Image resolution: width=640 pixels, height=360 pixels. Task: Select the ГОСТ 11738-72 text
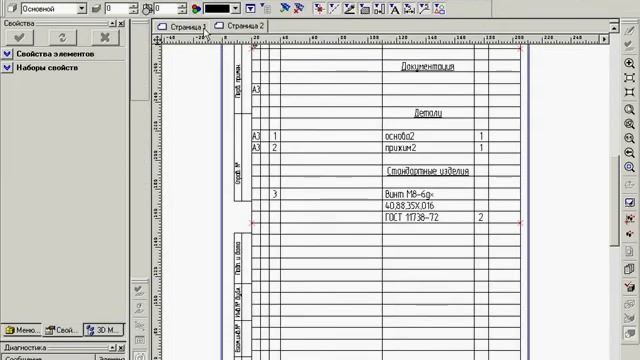pyautogui.click(x=411, y=218)
